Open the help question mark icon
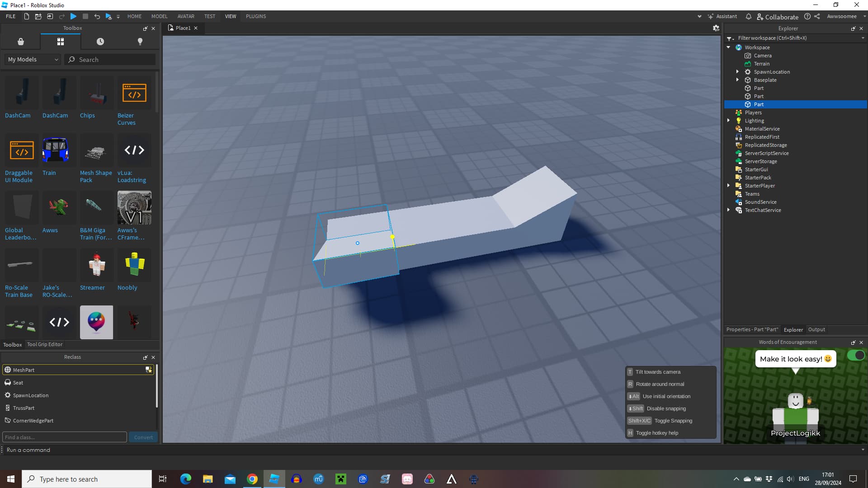The width and height of the screenshot is (868, 488). pyautogui.click(x=808, y=16)
